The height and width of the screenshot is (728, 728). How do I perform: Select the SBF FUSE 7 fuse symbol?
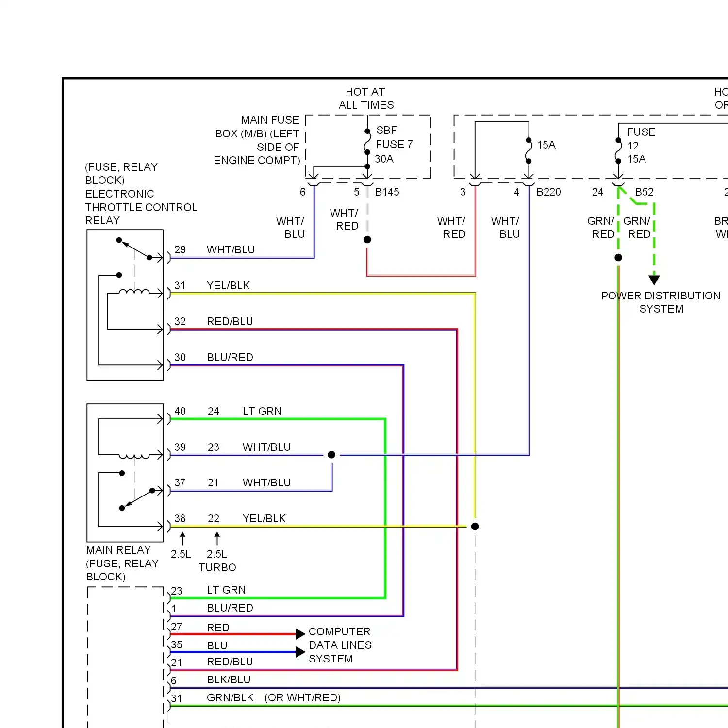(367, 142)
